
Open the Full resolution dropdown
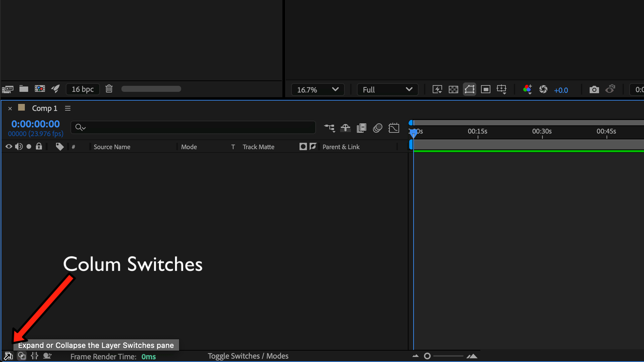pyautogui.click(x=387, y=89)
